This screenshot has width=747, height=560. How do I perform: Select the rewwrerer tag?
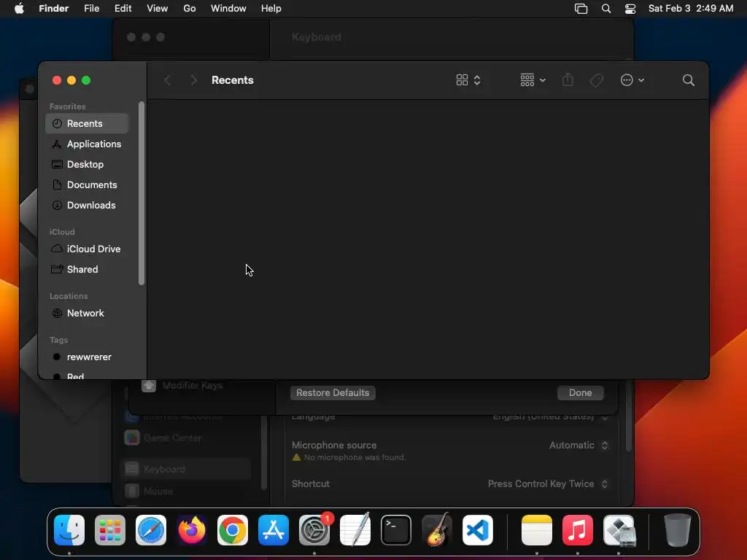tap(88, 357)
